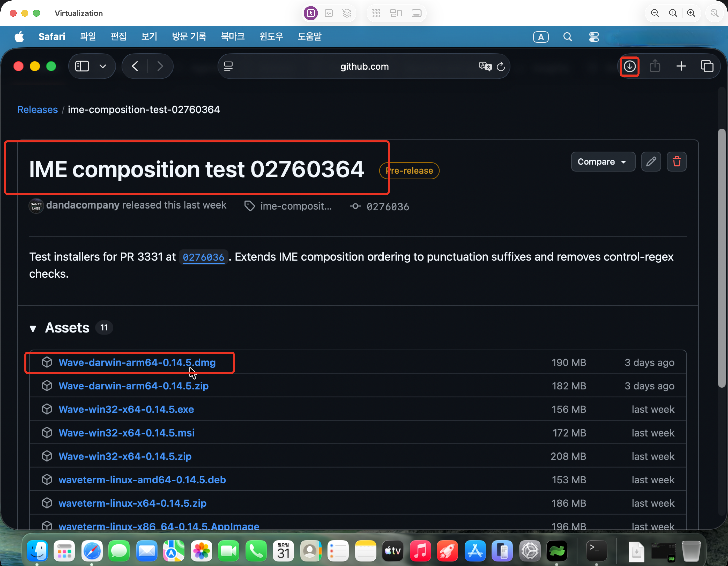Download Wave-win32-x64-0.14.5.zip
The height and width of the screenshot is (566, 728).
pyautogui.click(x=125, y=456)
